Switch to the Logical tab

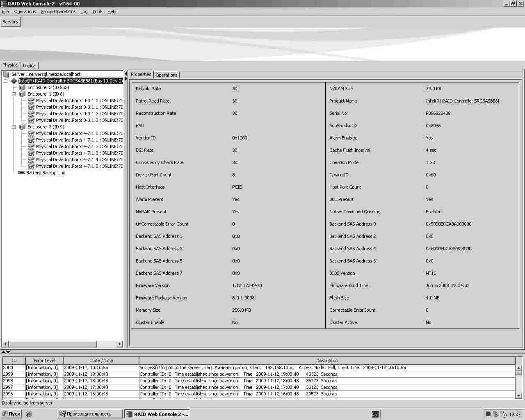click(x=30, y=66)
